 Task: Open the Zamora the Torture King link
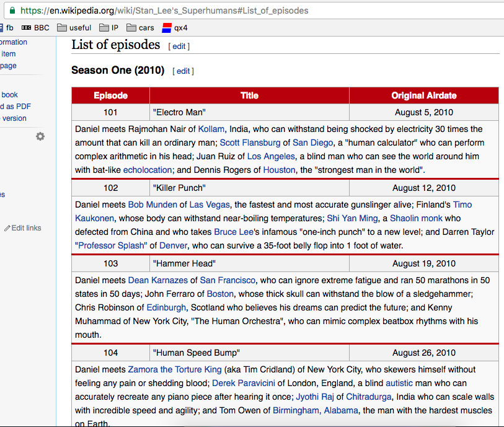pyautogui.click(x=174, y=369)
